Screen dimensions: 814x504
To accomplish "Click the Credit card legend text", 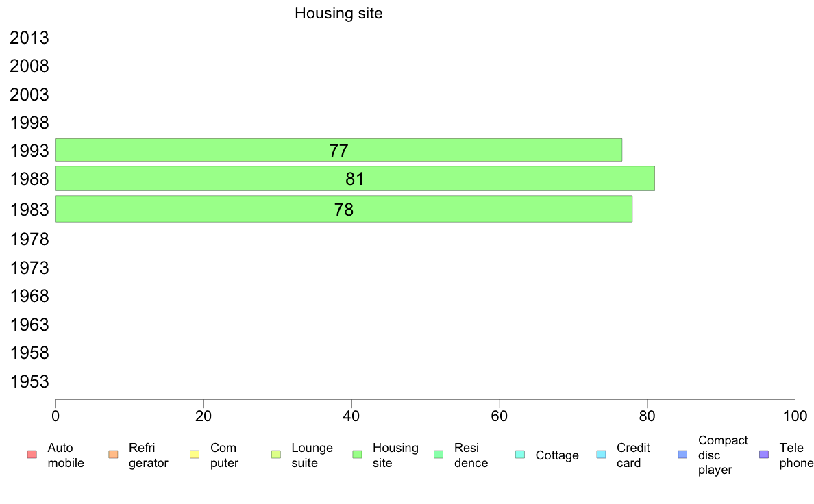I will click(633, 455).
